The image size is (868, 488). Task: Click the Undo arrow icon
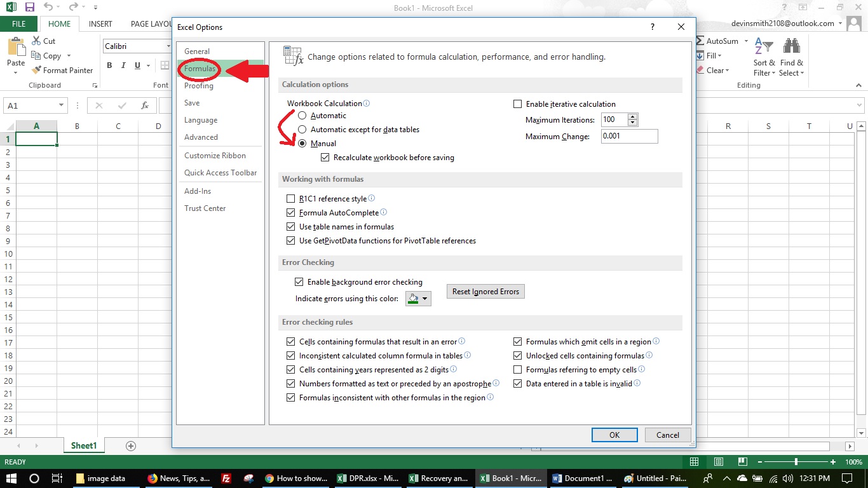click(49, 7)
